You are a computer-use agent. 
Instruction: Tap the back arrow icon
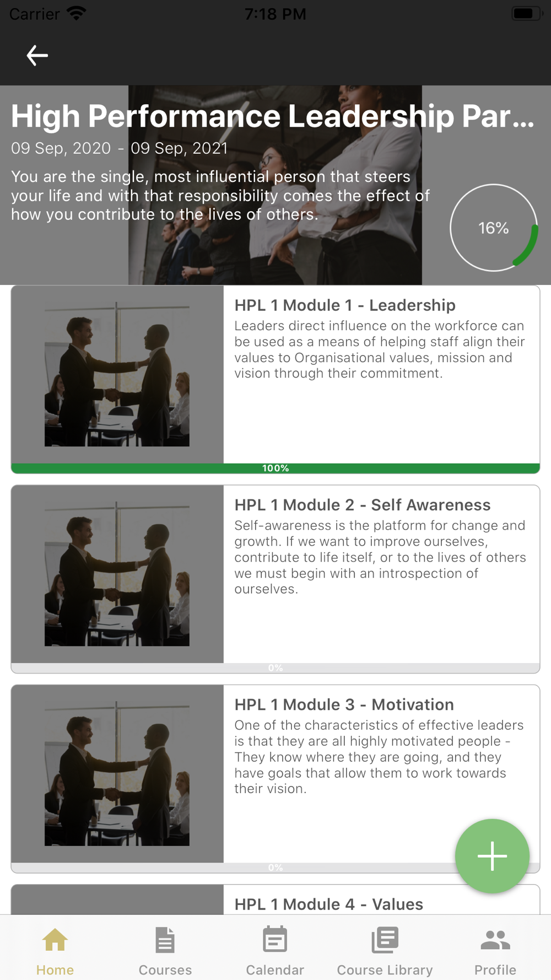(x=37, y=56)
